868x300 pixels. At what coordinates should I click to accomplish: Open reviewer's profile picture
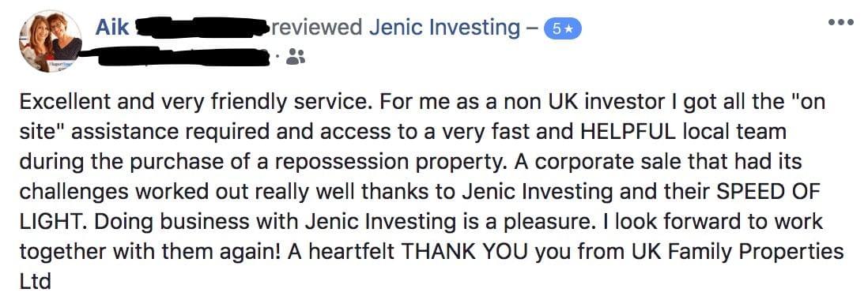point(50,42)
